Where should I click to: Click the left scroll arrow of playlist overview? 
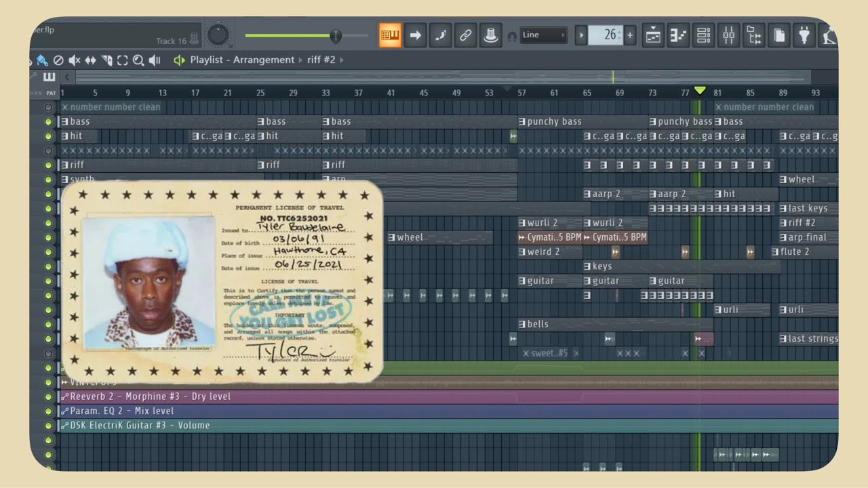pos(66,77)
